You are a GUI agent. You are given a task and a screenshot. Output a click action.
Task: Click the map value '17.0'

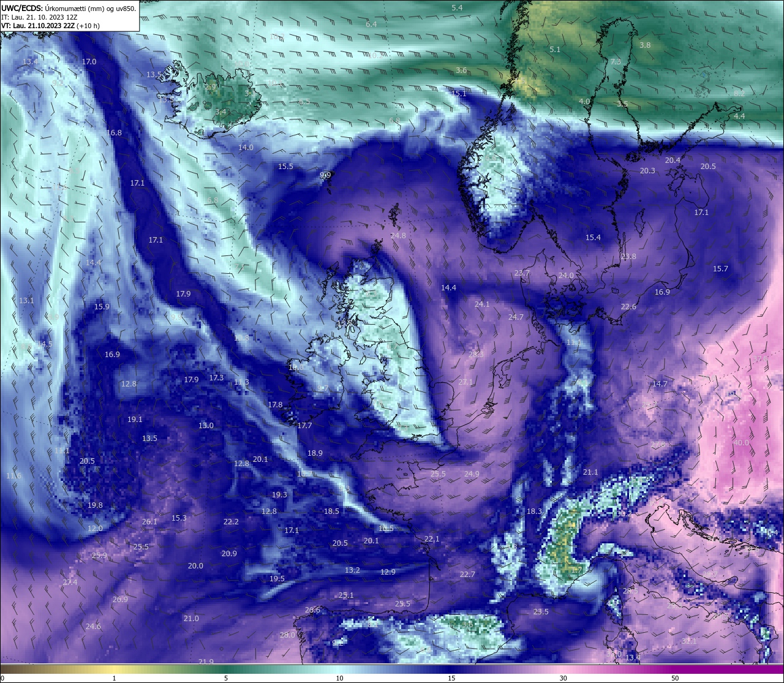tap(89, 62)
